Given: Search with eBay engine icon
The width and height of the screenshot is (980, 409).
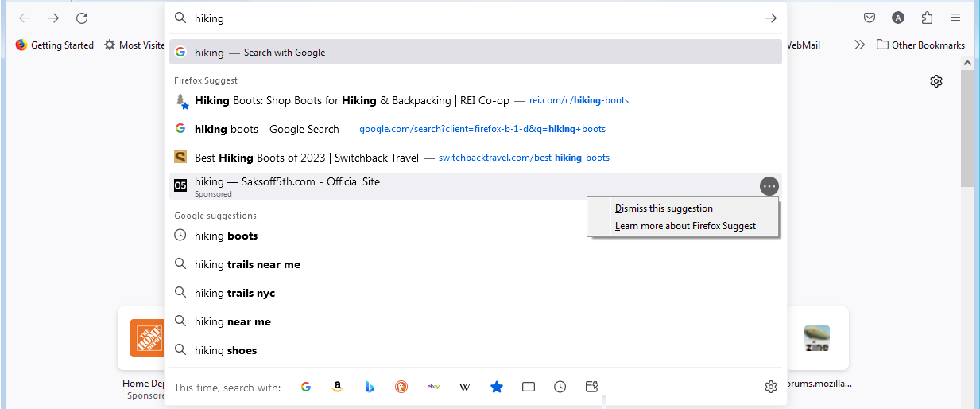Looking at the screenshot, I should point(433,387).
